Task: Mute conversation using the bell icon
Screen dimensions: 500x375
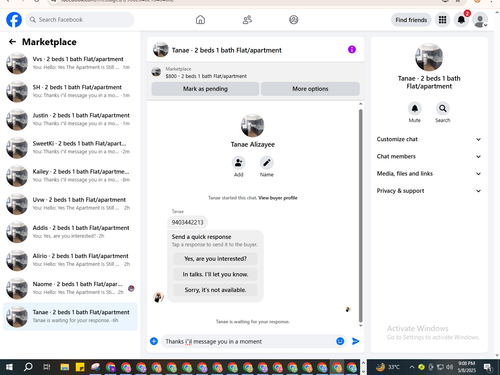Action: (x=415, y=108)
